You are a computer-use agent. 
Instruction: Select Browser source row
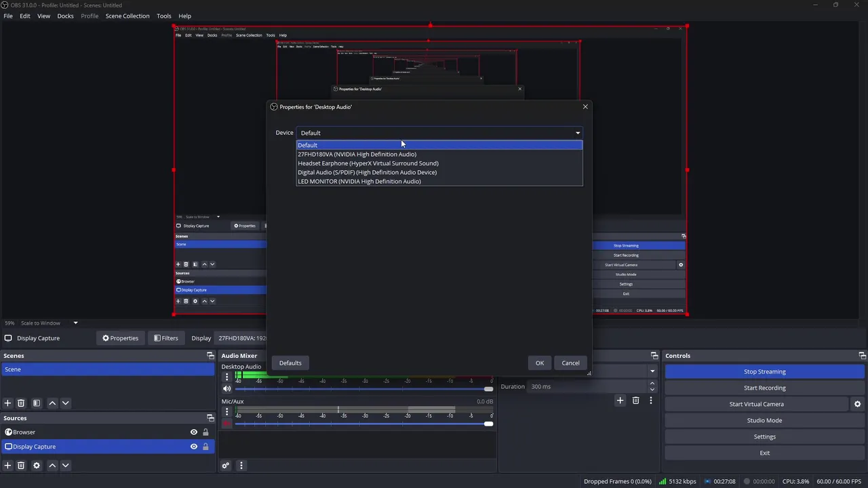[x=108, y=432]
